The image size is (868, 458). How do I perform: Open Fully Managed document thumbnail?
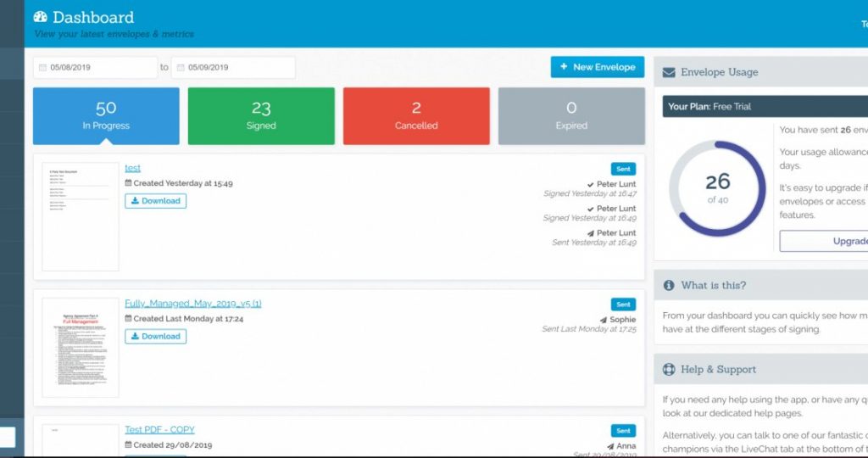click(x=81, y=348)
